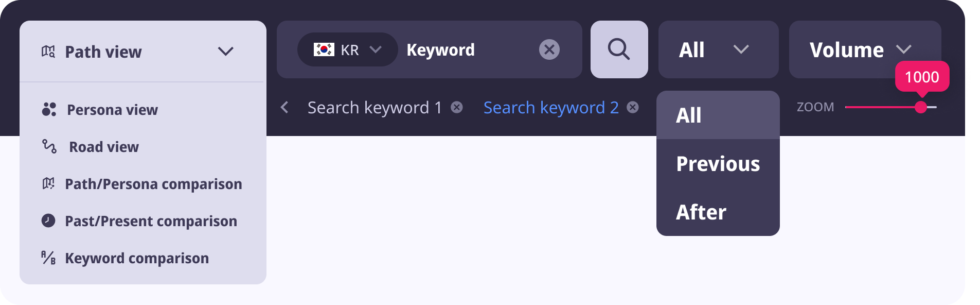The image size is (980, 305).
Task: Select All option in the open filter menu
Action: click(x=689, y=115)
